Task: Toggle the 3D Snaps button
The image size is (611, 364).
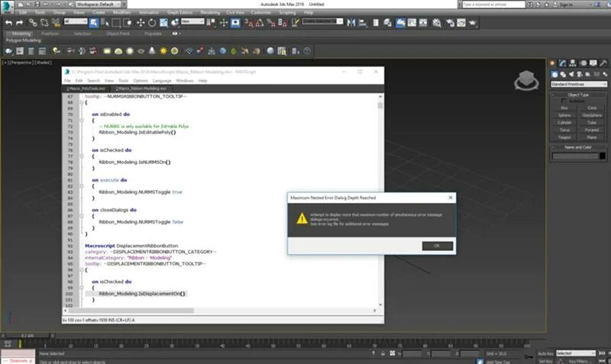Action: 249,23
